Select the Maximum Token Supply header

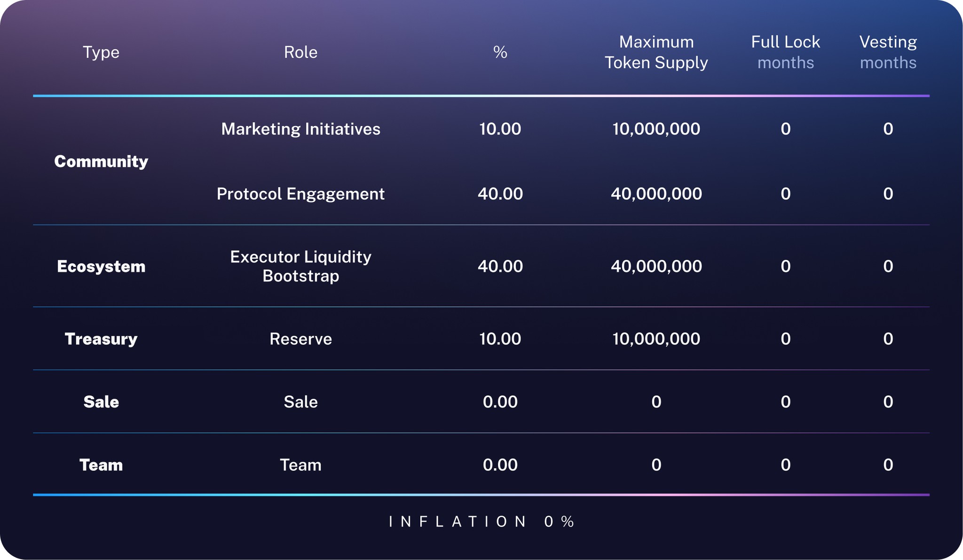coord(656,52)
